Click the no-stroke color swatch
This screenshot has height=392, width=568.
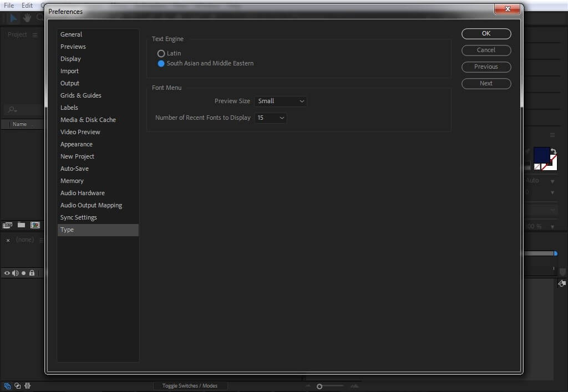click(537, 167)
